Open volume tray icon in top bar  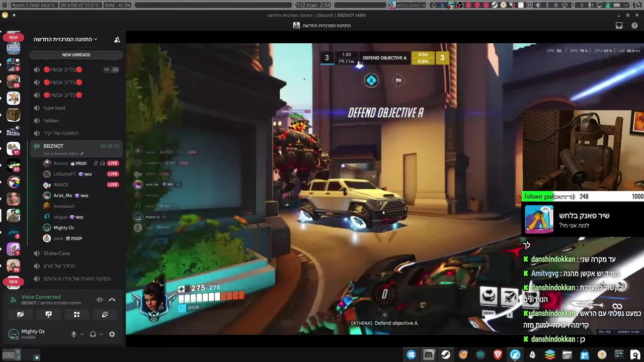[538, 5]
